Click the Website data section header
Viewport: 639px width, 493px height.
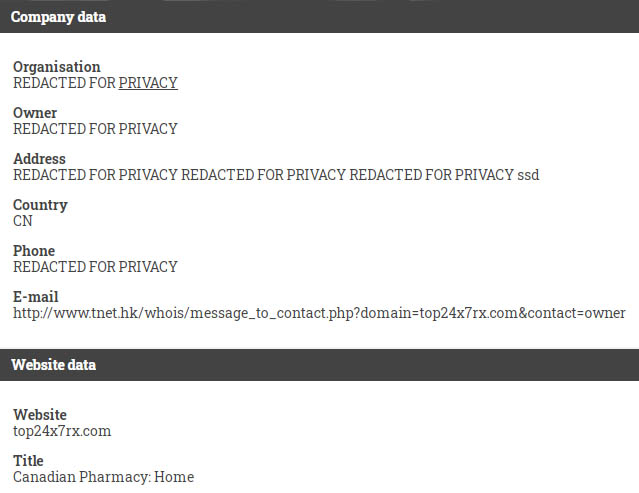coord(320,365)
